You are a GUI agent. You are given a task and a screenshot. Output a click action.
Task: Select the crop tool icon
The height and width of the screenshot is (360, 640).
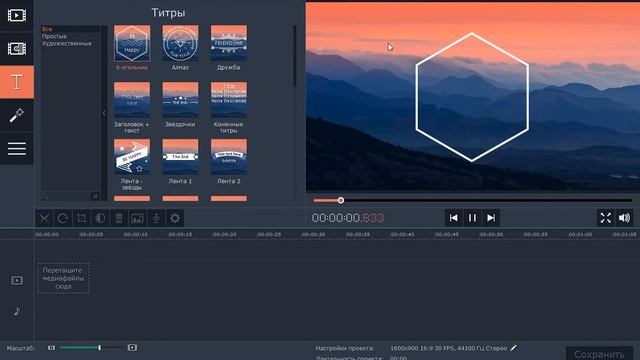coord(81,218)
